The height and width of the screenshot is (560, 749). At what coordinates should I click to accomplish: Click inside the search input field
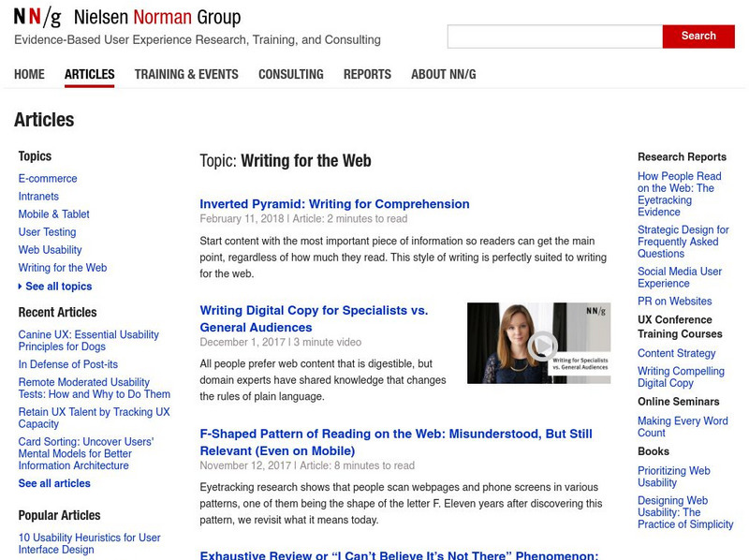point(552,37)
